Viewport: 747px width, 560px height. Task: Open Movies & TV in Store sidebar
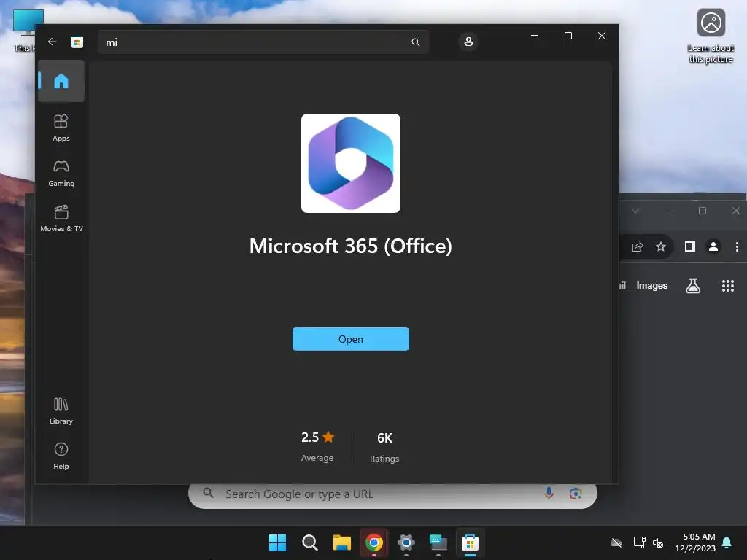61,218
